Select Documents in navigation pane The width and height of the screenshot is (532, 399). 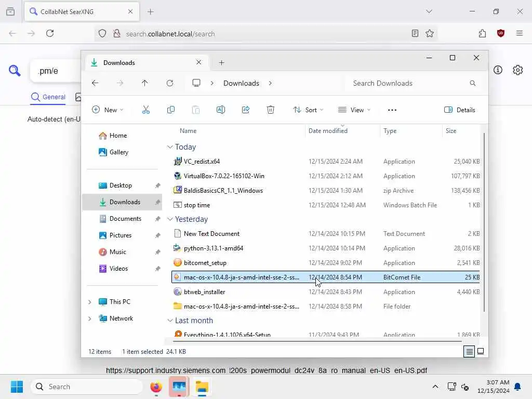coord(122,219)
